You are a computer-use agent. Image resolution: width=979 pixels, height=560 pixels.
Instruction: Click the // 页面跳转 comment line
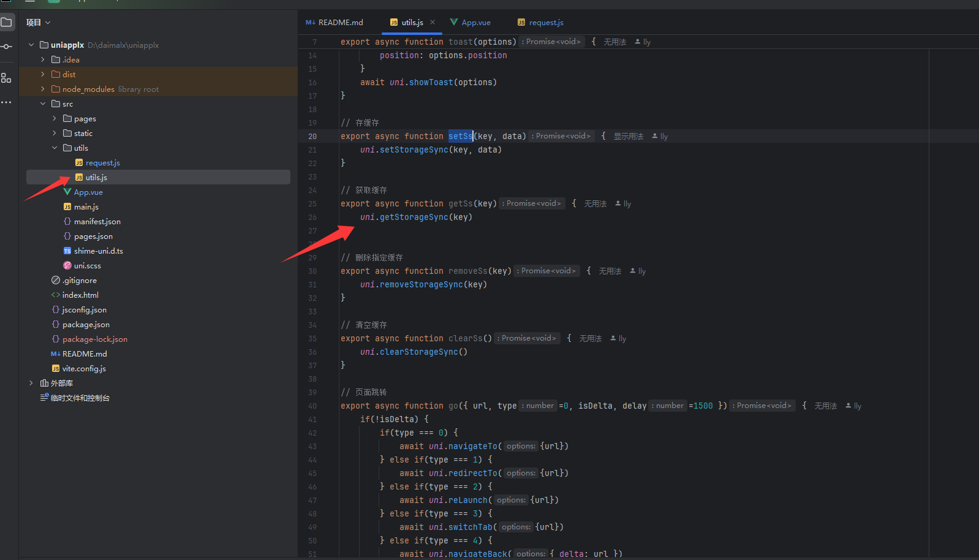click(364, 392)
